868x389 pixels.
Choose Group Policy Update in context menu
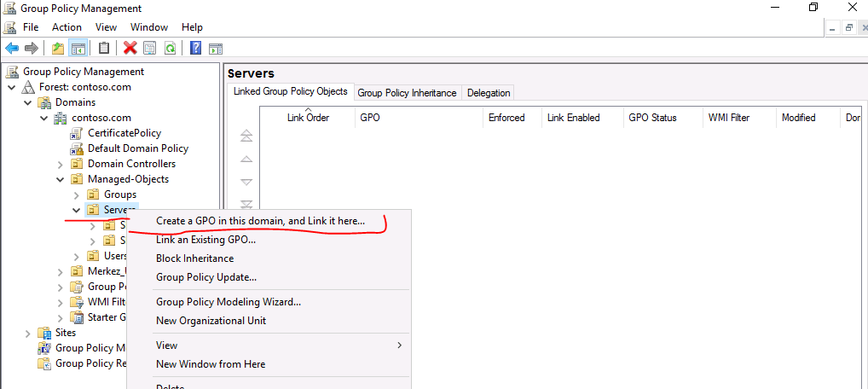pyautogui.click(x=269, y=277)
